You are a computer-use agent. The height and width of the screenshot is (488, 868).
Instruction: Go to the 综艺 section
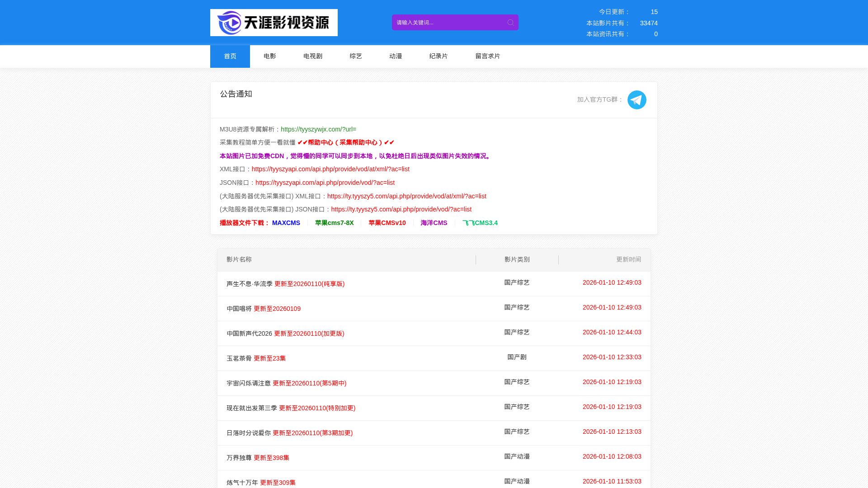(x=355, y=56)
